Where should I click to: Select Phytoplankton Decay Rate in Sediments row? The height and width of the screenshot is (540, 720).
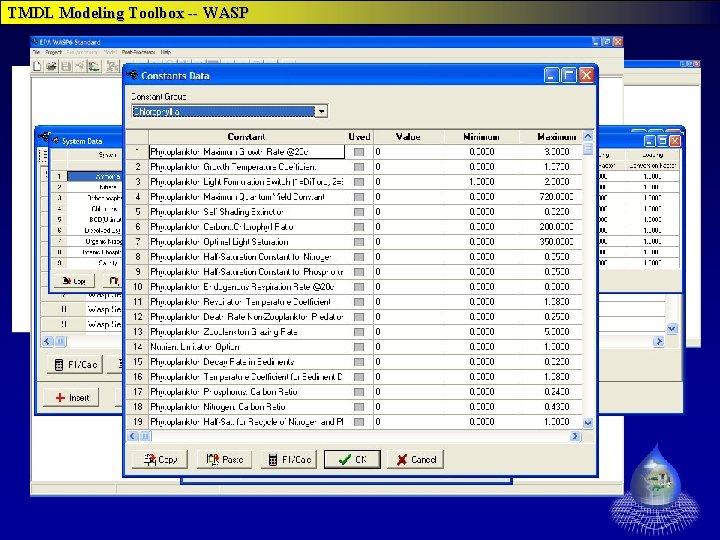point(247,362)
